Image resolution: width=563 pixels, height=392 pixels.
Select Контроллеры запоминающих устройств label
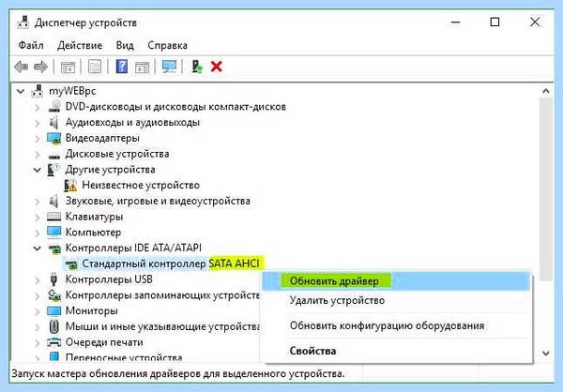click(x=162, y=295)
